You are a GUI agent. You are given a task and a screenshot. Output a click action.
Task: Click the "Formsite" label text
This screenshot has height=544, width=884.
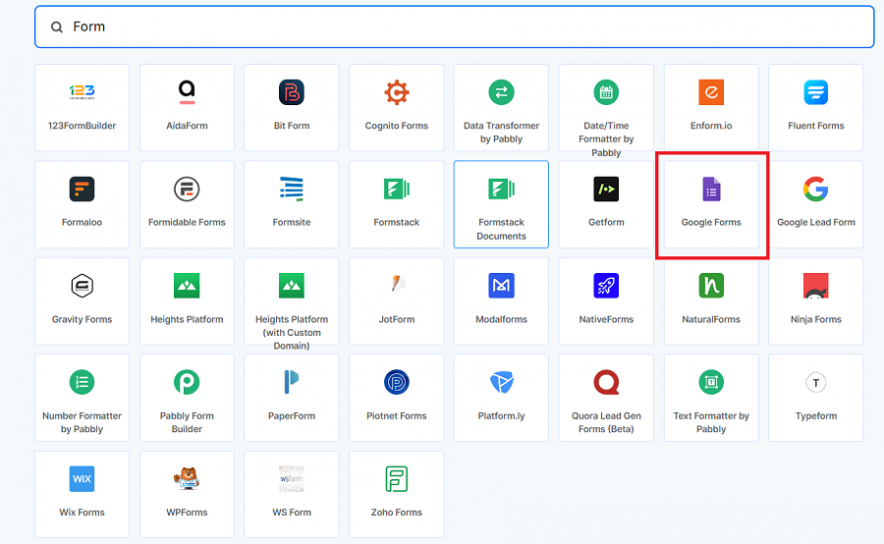[x=291, y=223]
